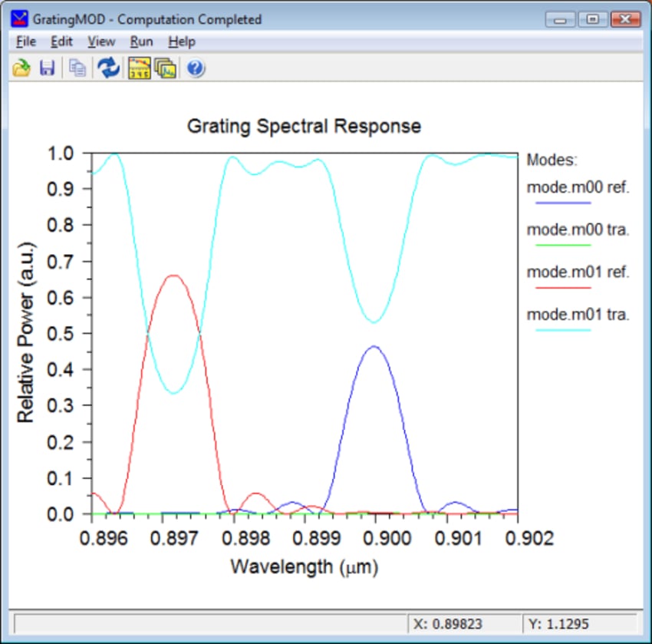Click the Copy icon in toolbar
The image size is (652, 644).
(x=77, y=68)
